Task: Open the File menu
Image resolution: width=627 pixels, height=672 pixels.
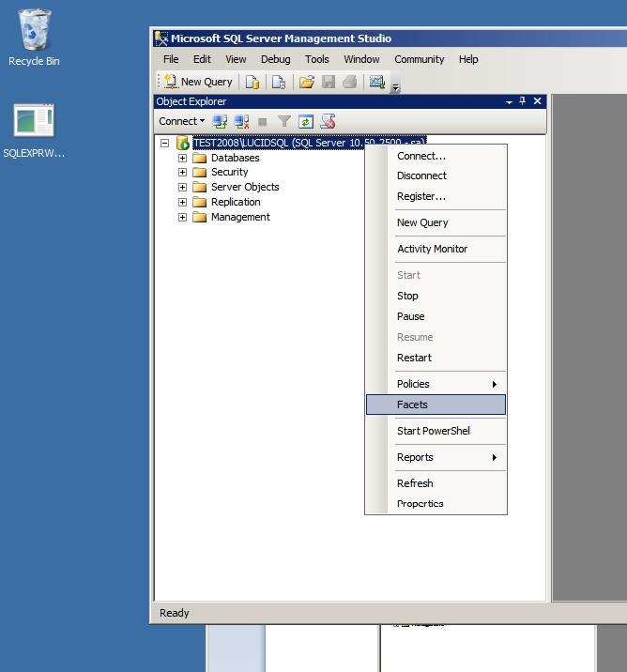Action: (x=171, y=59)
